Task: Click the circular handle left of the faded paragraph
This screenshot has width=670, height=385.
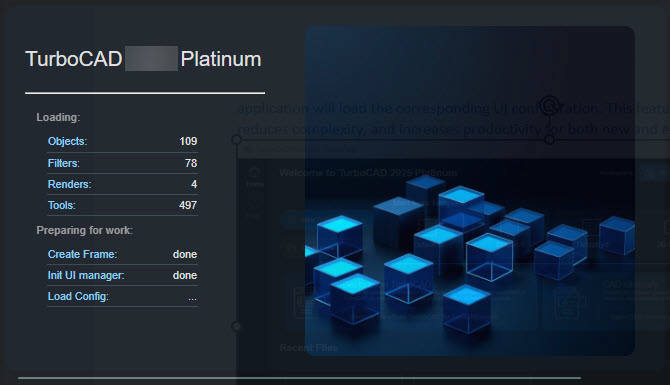Action: 236,140
